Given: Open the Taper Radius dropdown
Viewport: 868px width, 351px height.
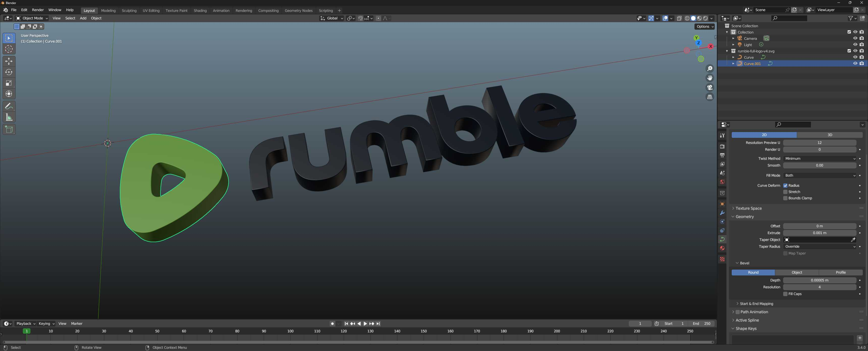Looking at the screenshot, I should click(x=820, y=247).
